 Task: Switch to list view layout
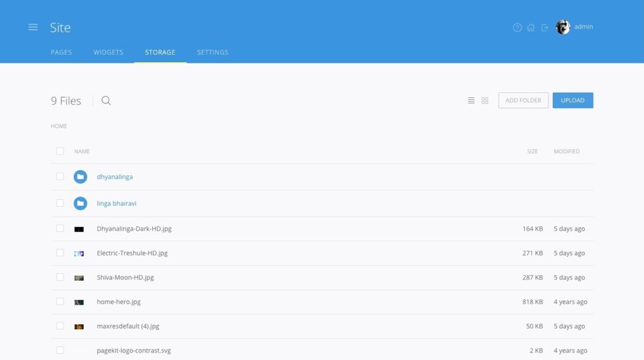[471, 101]
